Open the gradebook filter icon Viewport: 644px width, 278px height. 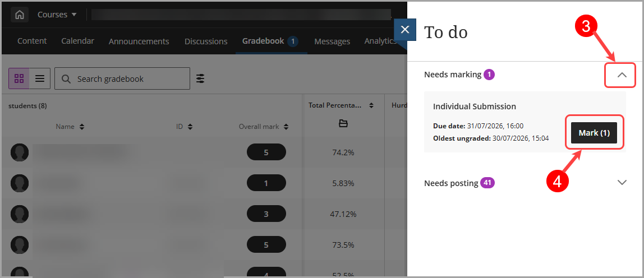200,78
